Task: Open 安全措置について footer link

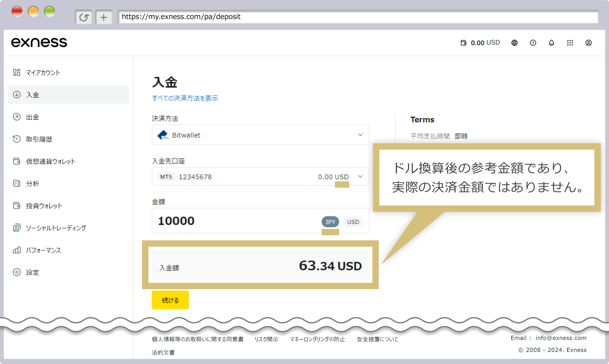Action: [x=377, y=339]
